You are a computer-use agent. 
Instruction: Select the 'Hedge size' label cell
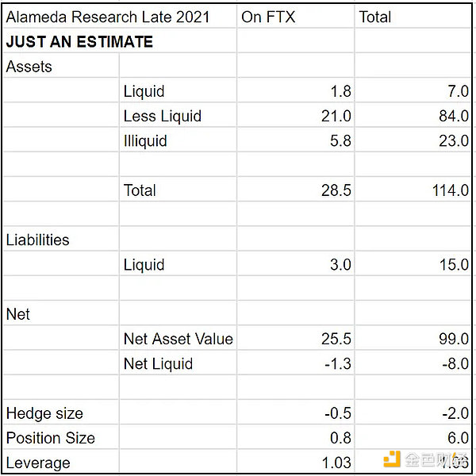61,413
